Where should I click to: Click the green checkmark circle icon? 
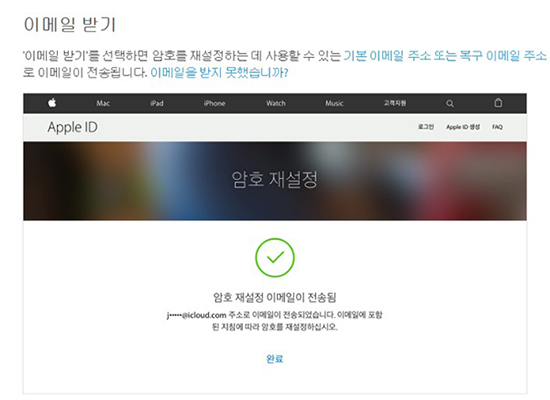275,258
